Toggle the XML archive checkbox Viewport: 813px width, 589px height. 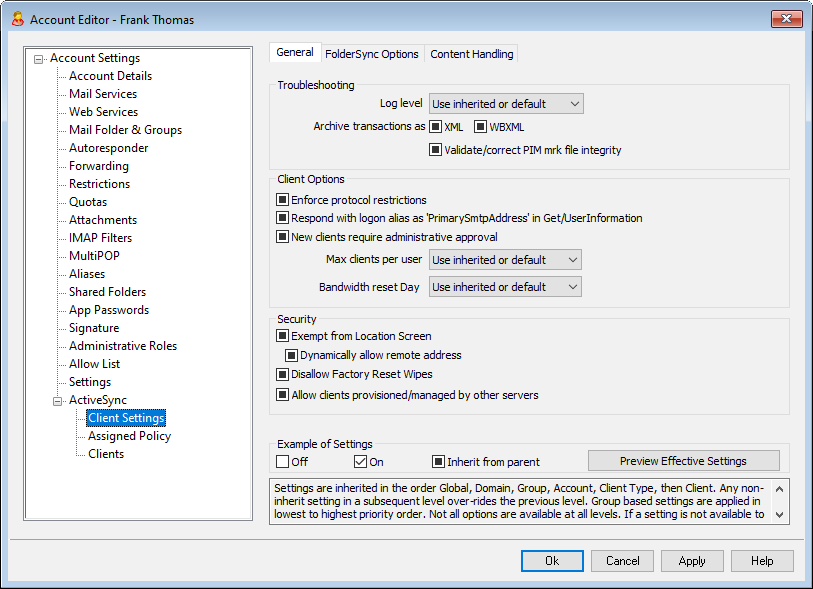[x=436, y=127]
